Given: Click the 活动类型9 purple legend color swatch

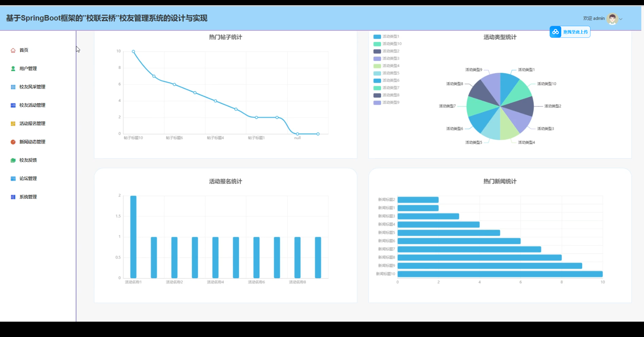Looking at the screenshot, I should tap(377, 103).
